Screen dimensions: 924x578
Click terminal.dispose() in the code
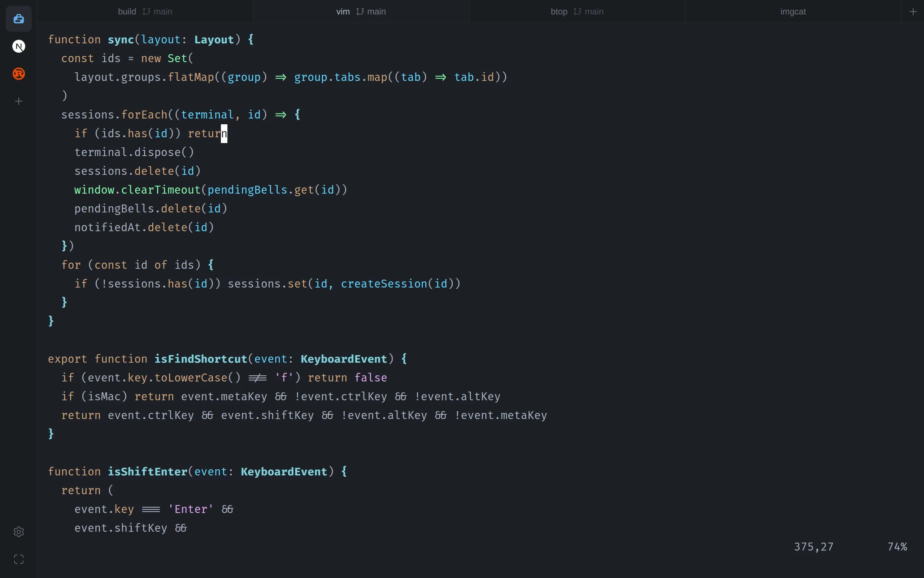pos(134,152)
